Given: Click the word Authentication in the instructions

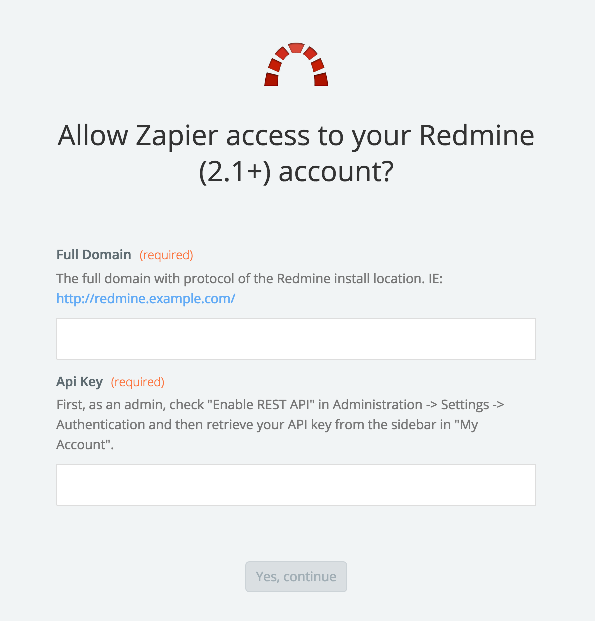Looking at the screenshot, I should click(x=100, y=425).
